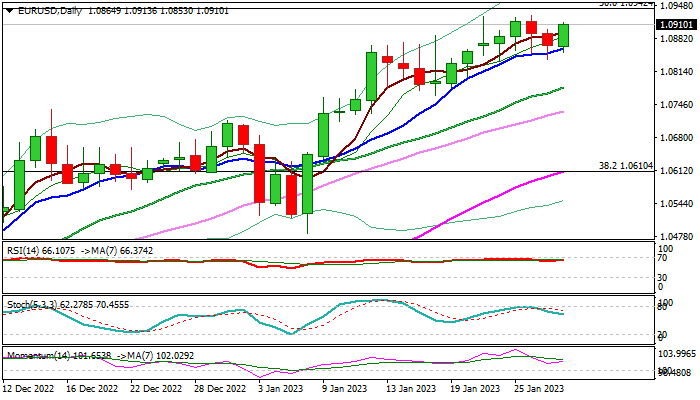Click the 28 Dec 2022 date label
The image size is (700, 400).
click(220, 388)
